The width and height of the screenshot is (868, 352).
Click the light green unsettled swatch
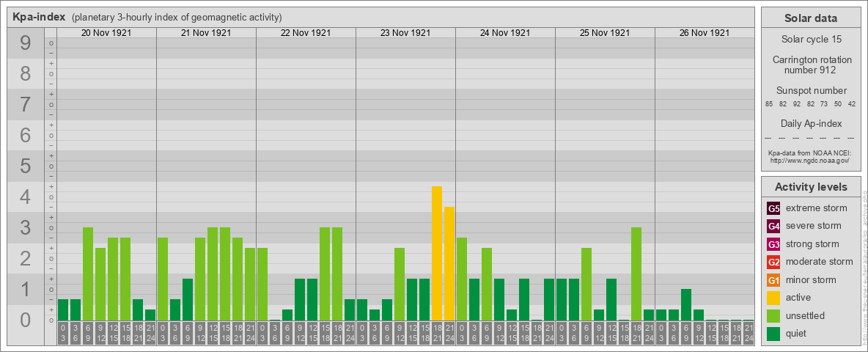773,315
